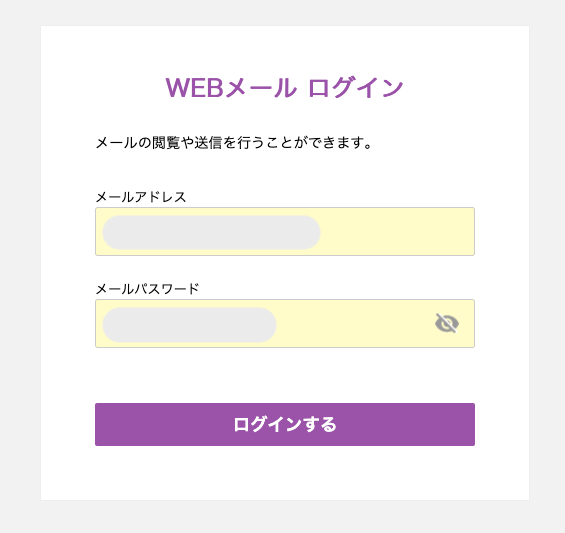This screenshot has width=565, height=533.
Task: Click the word WEBメール in the page title
Action: [x=231, y=88]
